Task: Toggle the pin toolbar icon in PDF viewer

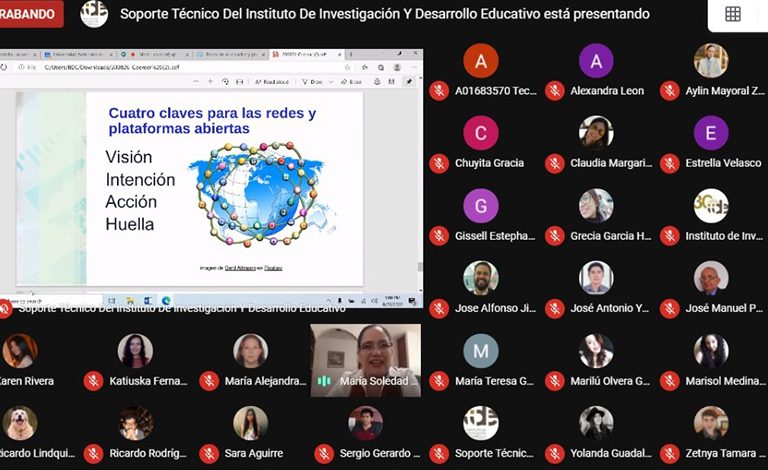Action: (409, 82)
